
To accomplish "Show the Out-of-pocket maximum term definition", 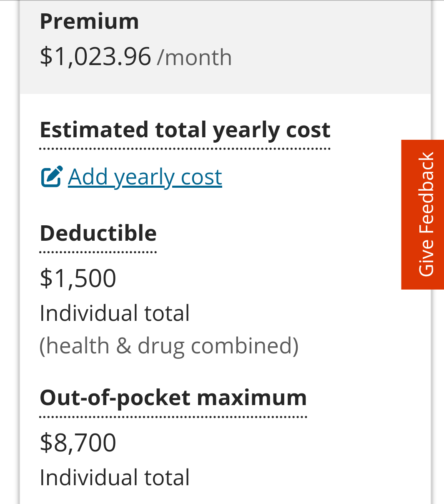I will pyautogui.click(x=173, y=398).
